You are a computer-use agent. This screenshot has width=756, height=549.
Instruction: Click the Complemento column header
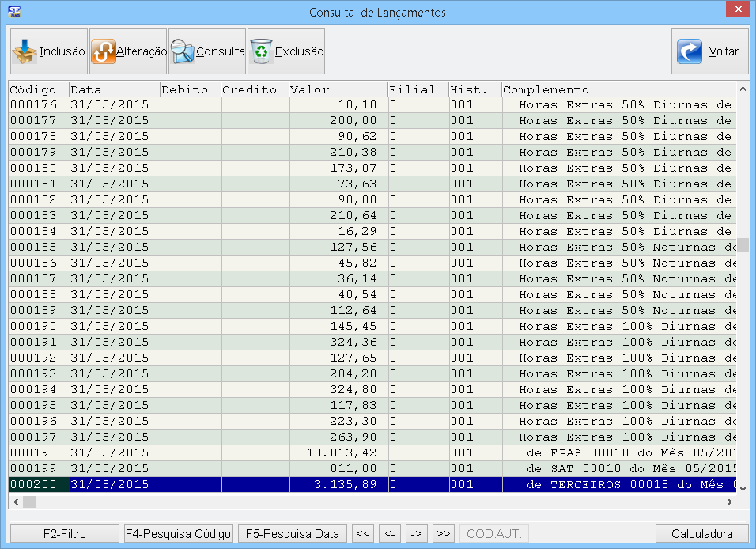(x=617, y=89)
